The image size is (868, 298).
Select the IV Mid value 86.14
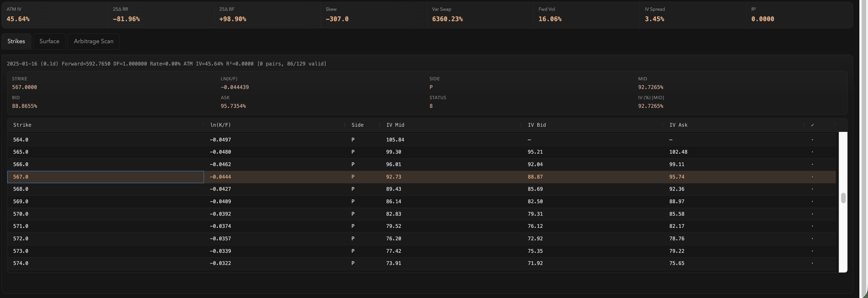point(393,201)
